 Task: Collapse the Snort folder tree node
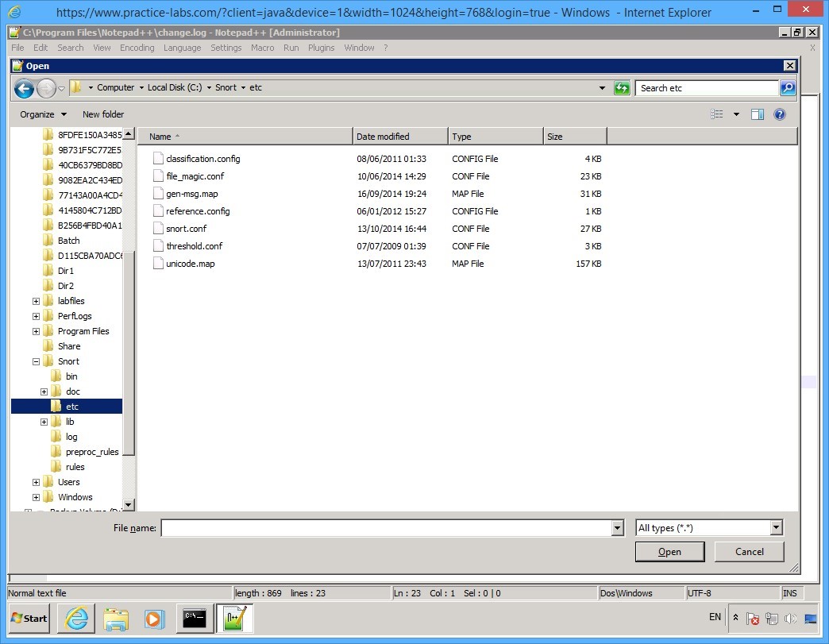point(35,361)
